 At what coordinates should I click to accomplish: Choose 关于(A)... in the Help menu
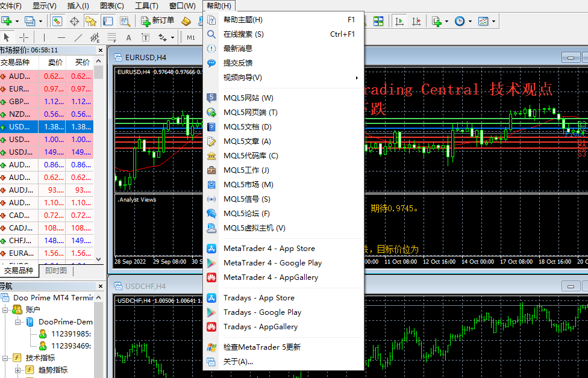coord(238,362)
